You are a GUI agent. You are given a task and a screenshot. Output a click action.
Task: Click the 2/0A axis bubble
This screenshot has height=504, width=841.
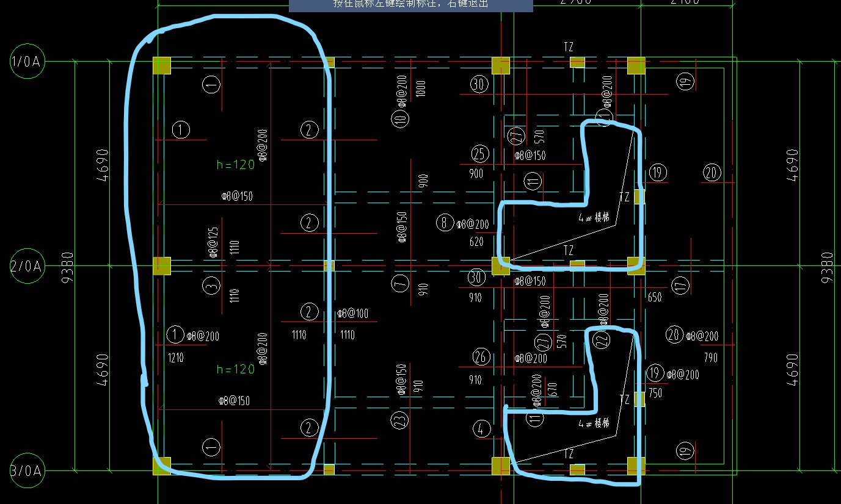pos(27,266)
